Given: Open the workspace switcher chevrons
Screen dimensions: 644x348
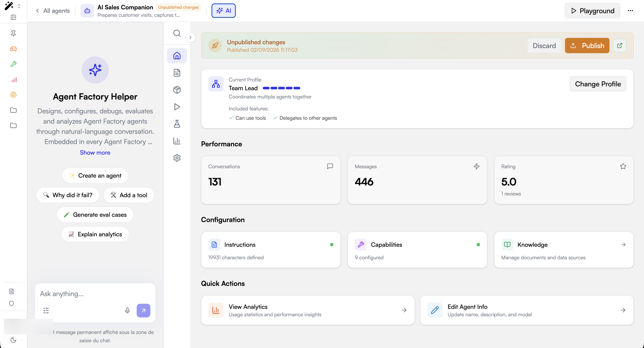Looking at the screenshot, I should coord(19,6).
